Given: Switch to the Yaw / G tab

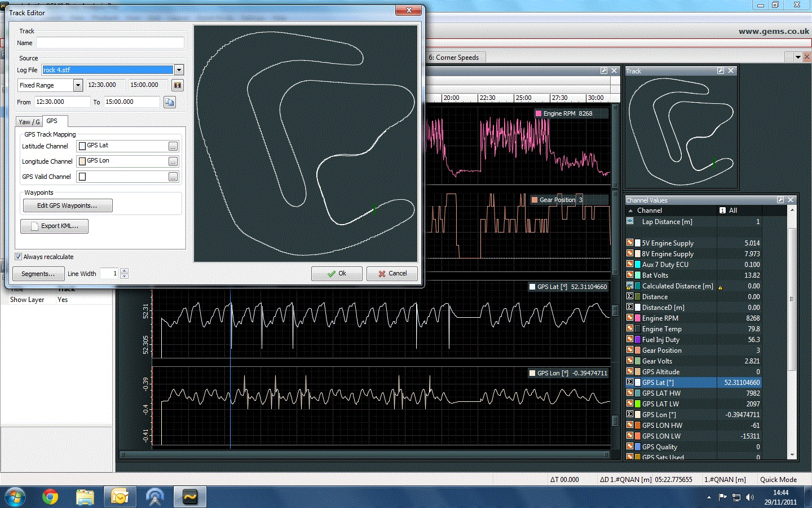Looking at the screenshot, I should click(x=29, y=122).
